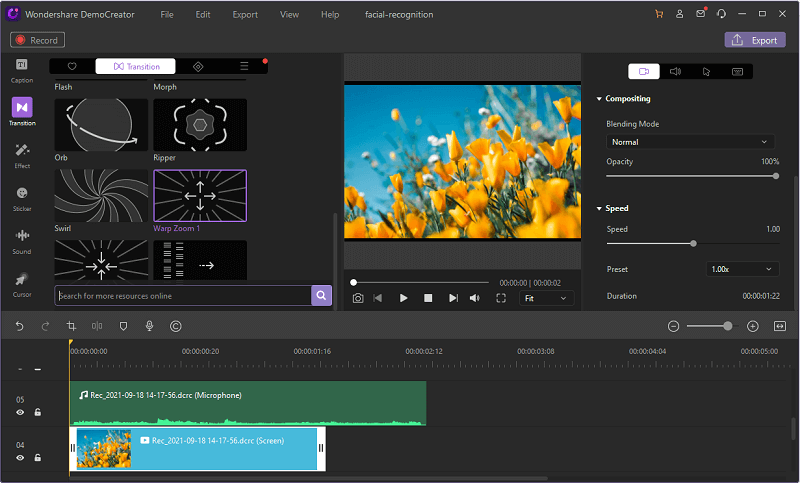Screen dimensions: 800x483
Task: Open the Export menu
Action: click(x=245, y=14)
